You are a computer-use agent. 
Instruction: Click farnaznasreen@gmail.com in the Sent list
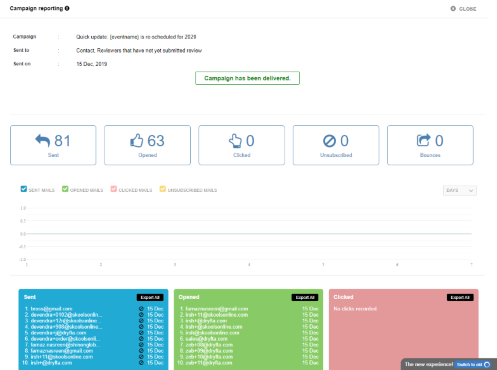coord(62,351)
